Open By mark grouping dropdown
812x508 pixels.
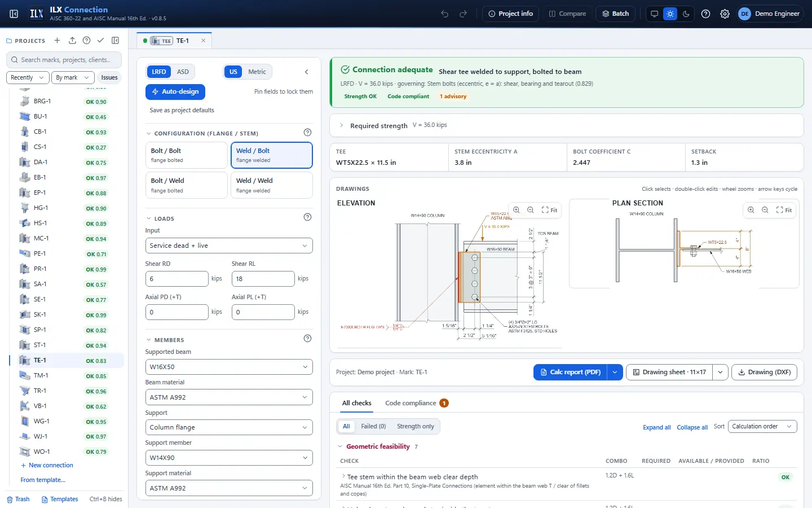click(72, 77)
